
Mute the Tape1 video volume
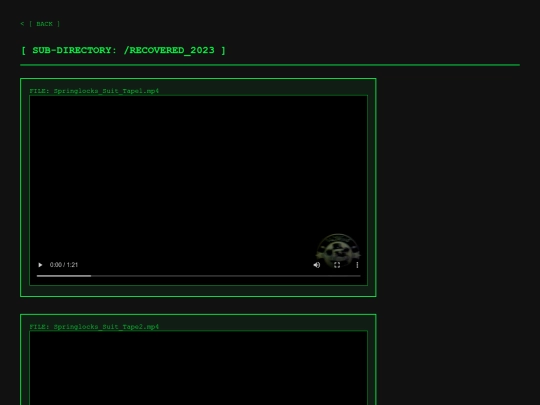pos(317,265)
